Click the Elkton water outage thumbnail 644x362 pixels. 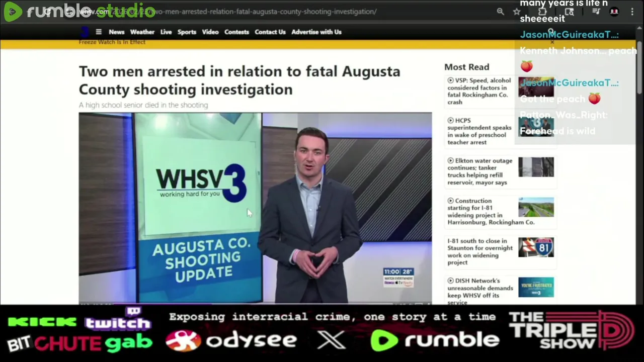tap(536, 167)
